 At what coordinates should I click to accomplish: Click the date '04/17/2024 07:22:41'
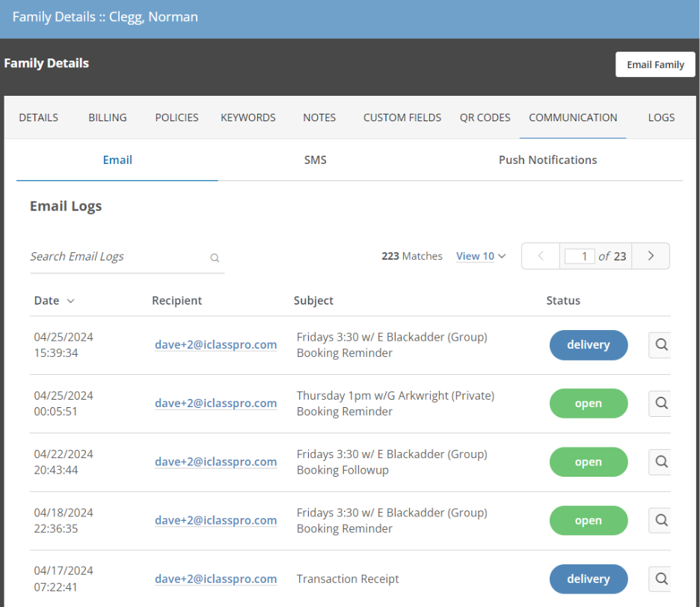pyautogui.click(x=64, y=579)
